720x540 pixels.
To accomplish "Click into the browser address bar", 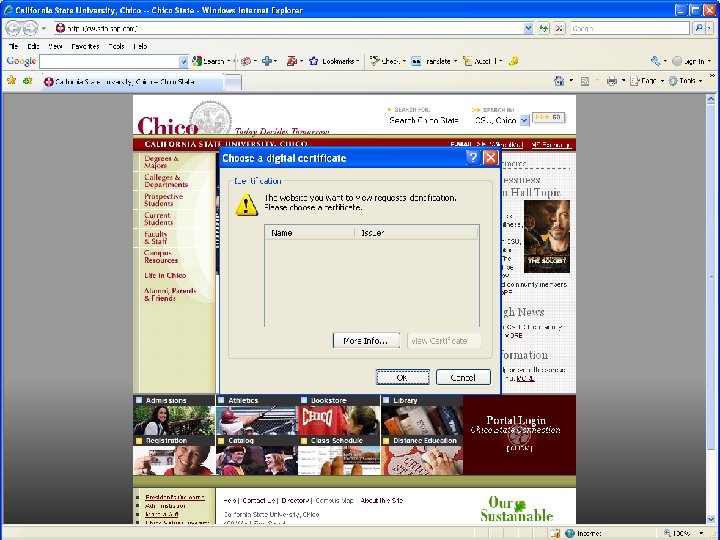I will [294, 28].
